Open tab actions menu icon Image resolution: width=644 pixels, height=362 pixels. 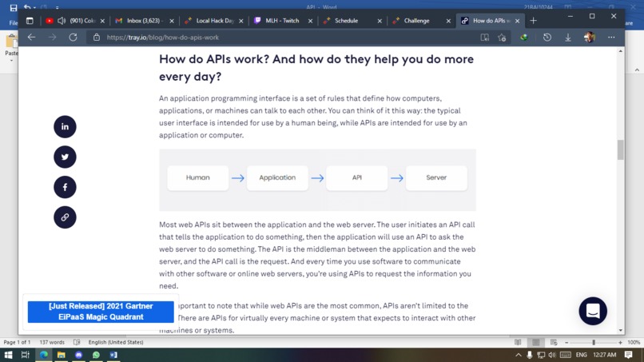pyautogui.click(x=30, y=21)
